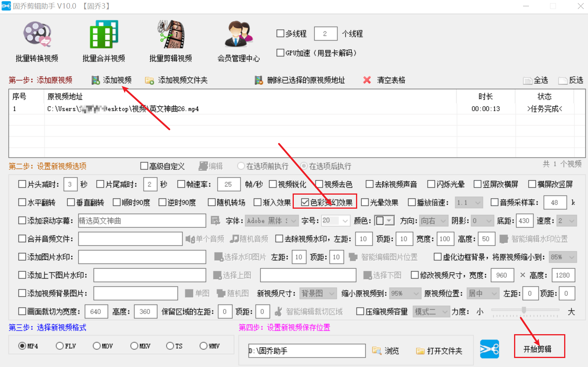
Task: Click the 选择下图 icon
Action: 367,275
